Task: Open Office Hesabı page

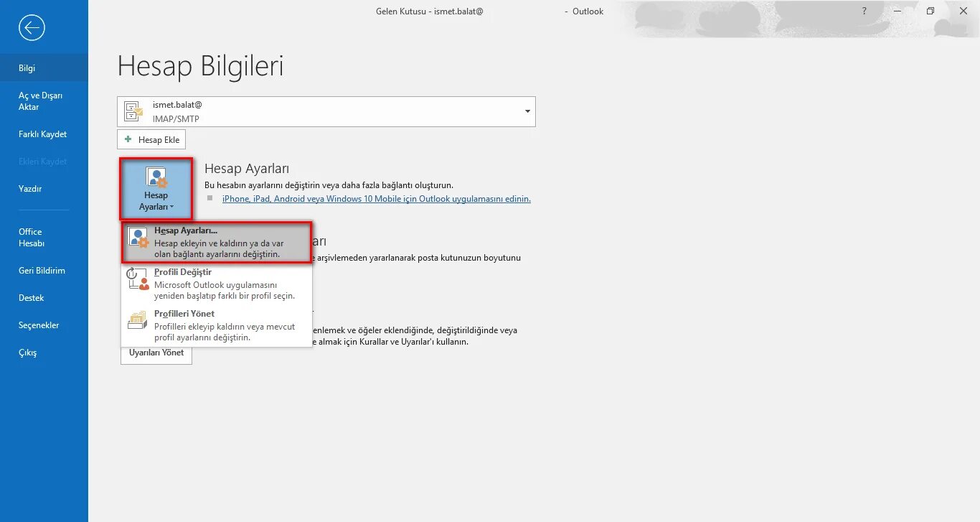Action: [44, 238]
